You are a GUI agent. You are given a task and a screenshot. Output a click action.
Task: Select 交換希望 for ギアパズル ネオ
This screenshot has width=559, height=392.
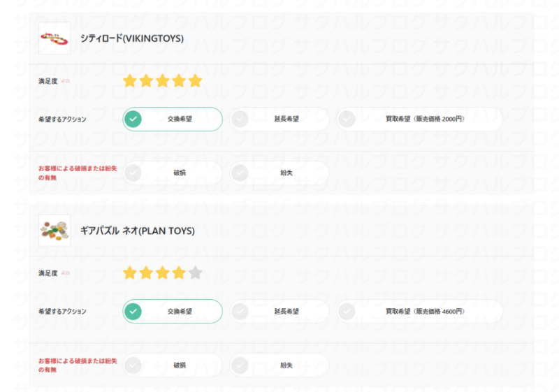(x=173, y=311)
